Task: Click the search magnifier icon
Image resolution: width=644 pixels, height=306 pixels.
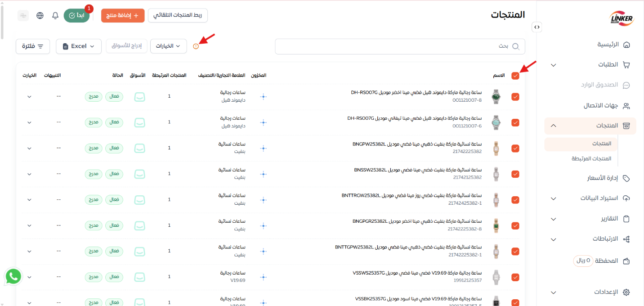Action: click(x=515, y=46)
